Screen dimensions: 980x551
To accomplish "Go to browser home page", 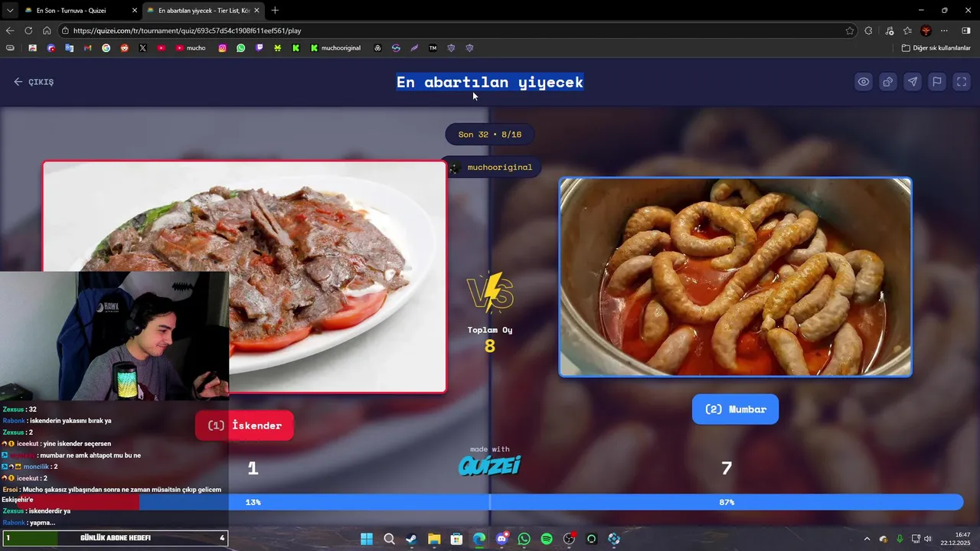I will [47, 31].
